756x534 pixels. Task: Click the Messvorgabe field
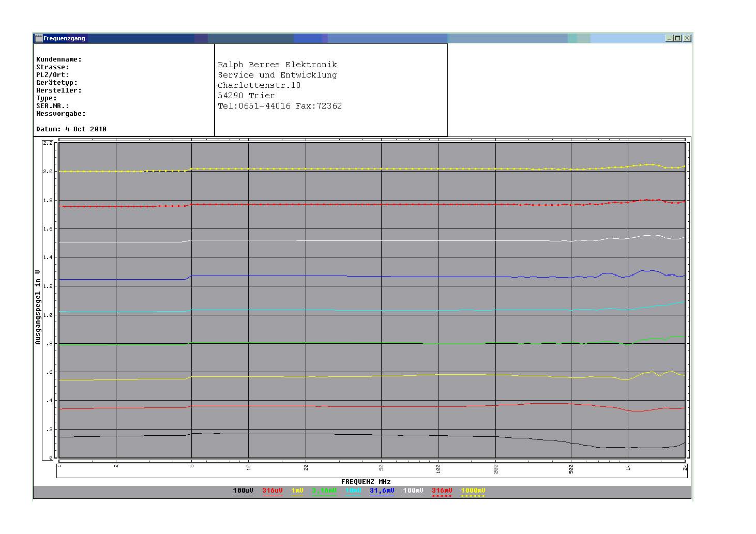[x=61, y=114]
